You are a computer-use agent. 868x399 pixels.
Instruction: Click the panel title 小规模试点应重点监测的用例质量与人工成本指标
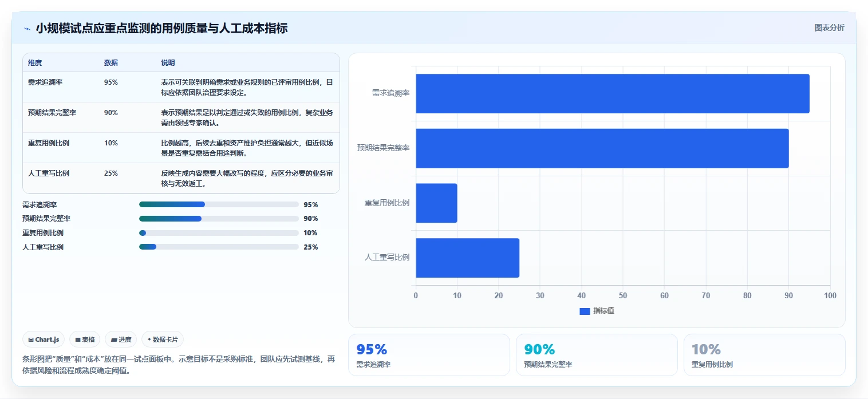pos(161,29)
